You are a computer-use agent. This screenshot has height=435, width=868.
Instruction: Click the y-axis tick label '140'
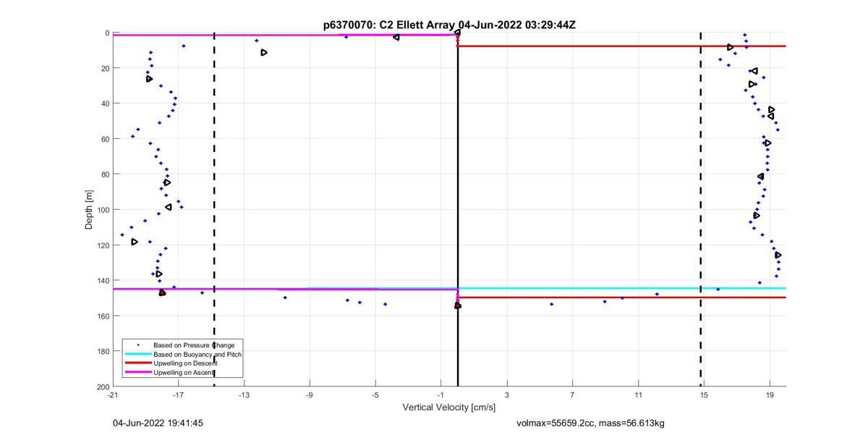pos(102,281)
